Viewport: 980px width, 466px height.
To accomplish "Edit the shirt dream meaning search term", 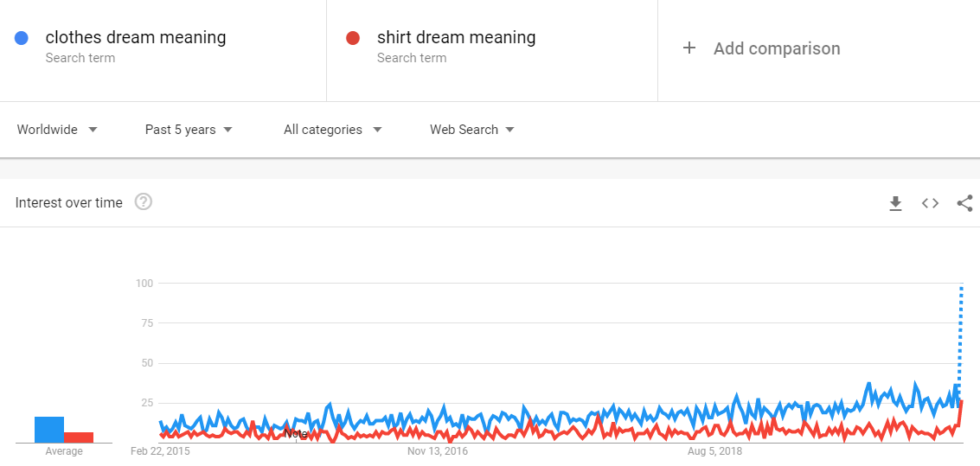I will pyautogui.click(x=456, y=38).
